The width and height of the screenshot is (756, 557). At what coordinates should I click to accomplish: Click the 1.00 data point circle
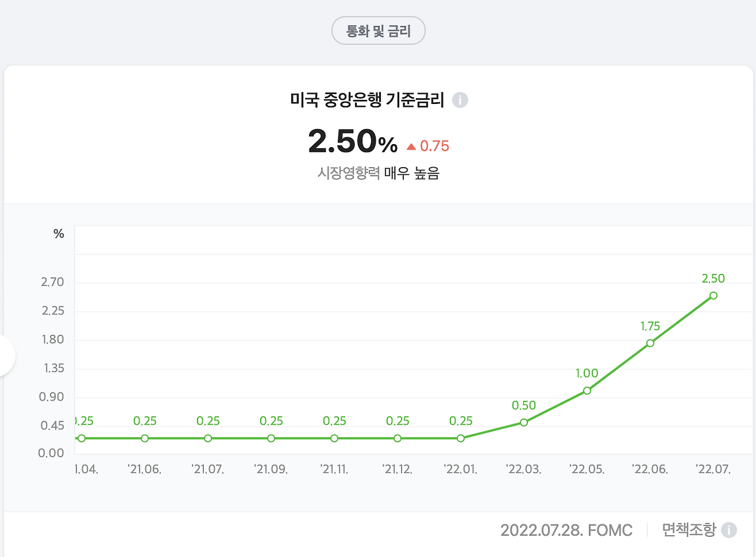(x=586, y=390)
